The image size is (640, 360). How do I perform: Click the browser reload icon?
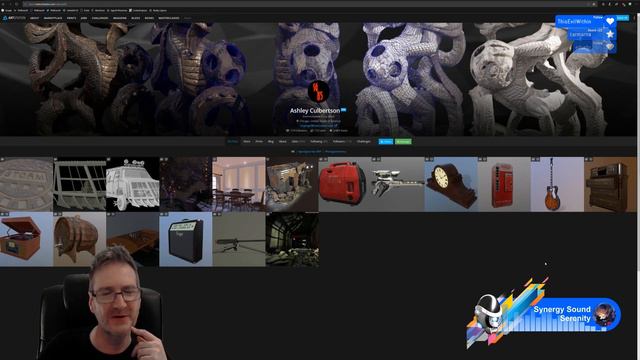coord(17,4)
